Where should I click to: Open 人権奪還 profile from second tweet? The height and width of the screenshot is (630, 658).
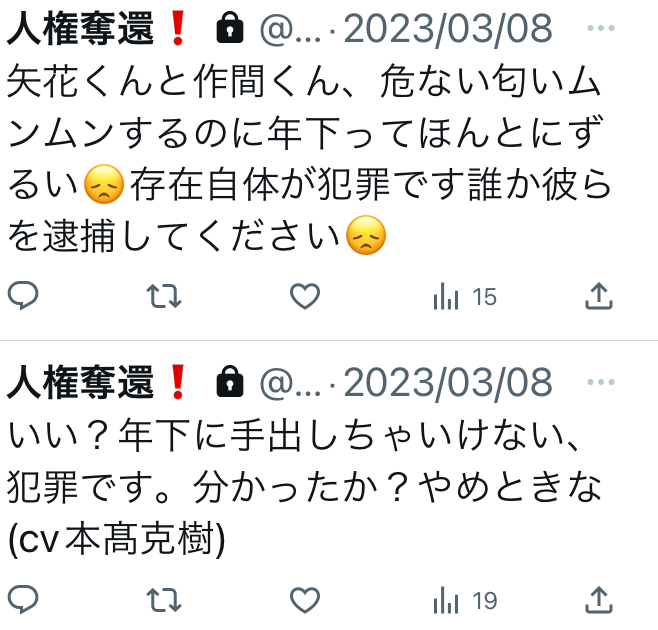pos(96,382)
